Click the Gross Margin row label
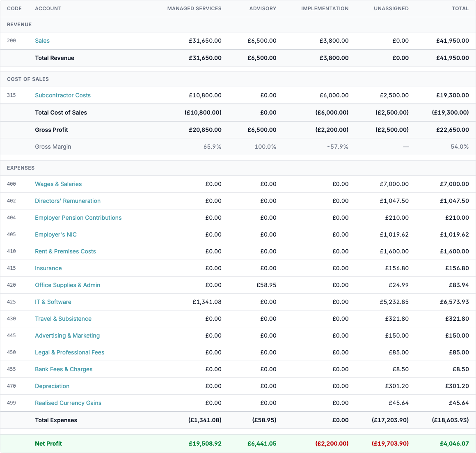Viewport: 476px width, 453px height. point(53,147)
